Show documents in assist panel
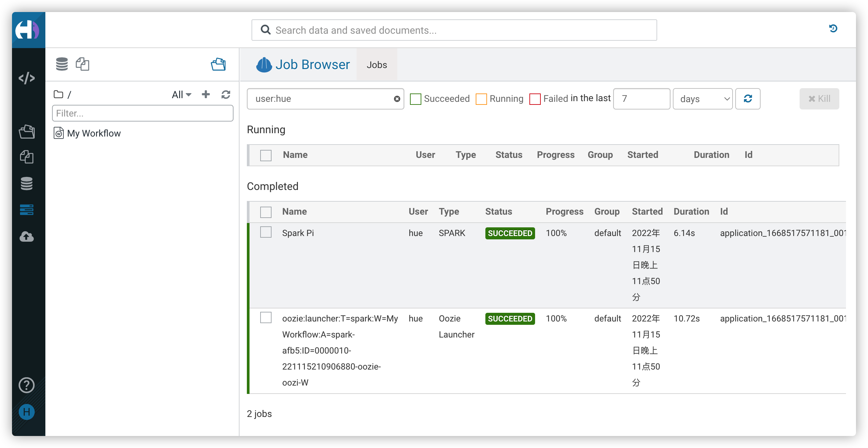Image resolution: width=868 pixels, height=448 pixels. click(82, 64)
